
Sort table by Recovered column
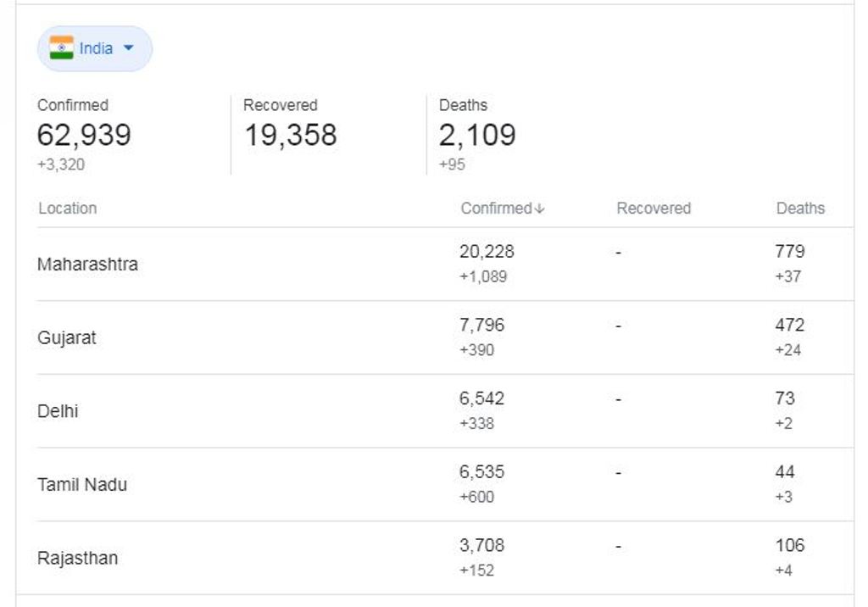pyautogui.click(x=654, y=209)
